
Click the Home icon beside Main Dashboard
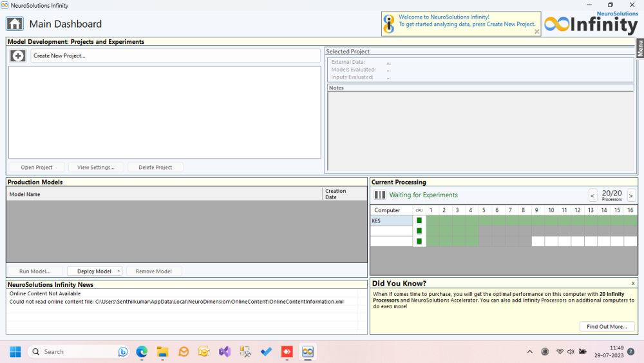click(x=15, y=24)
